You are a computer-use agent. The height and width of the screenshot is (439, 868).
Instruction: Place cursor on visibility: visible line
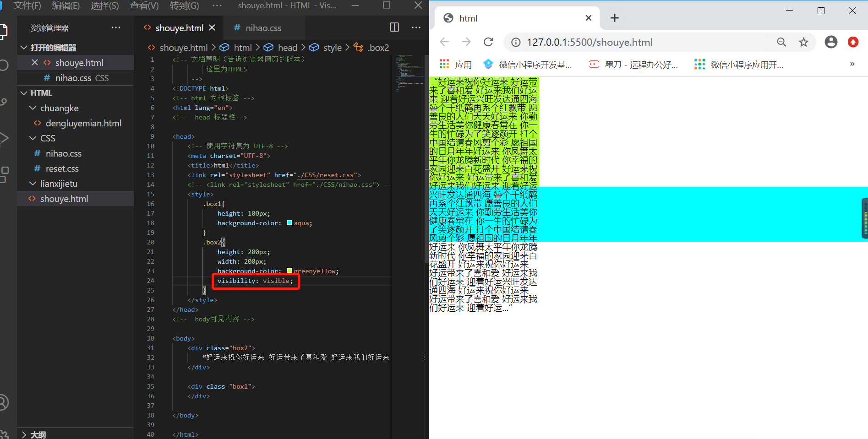coord(255,281)
